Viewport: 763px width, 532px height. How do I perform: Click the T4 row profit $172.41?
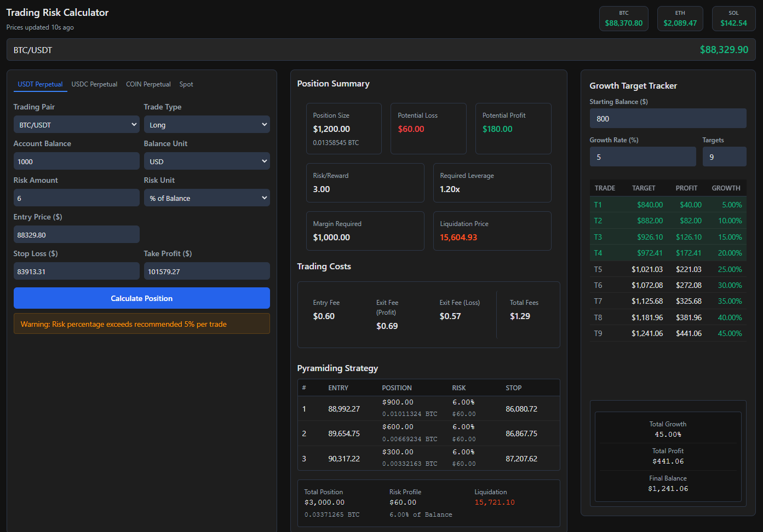pyautogui.click(x=689, y=253)
